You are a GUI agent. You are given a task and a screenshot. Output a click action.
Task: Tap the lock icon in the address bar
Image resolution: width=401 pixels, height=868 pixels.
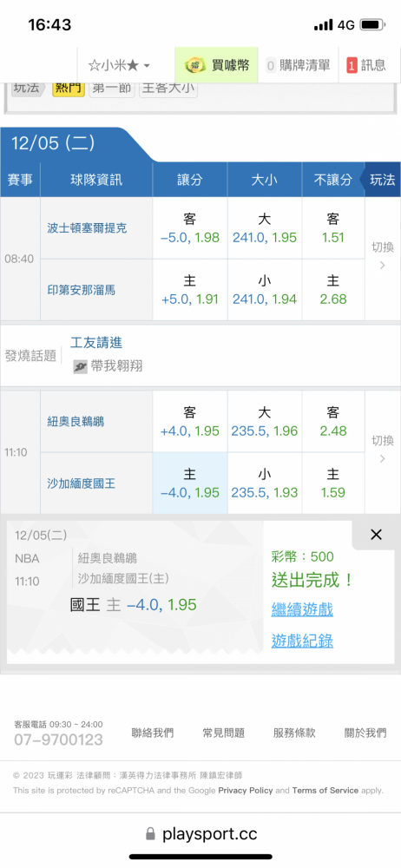tap(149, 833)
